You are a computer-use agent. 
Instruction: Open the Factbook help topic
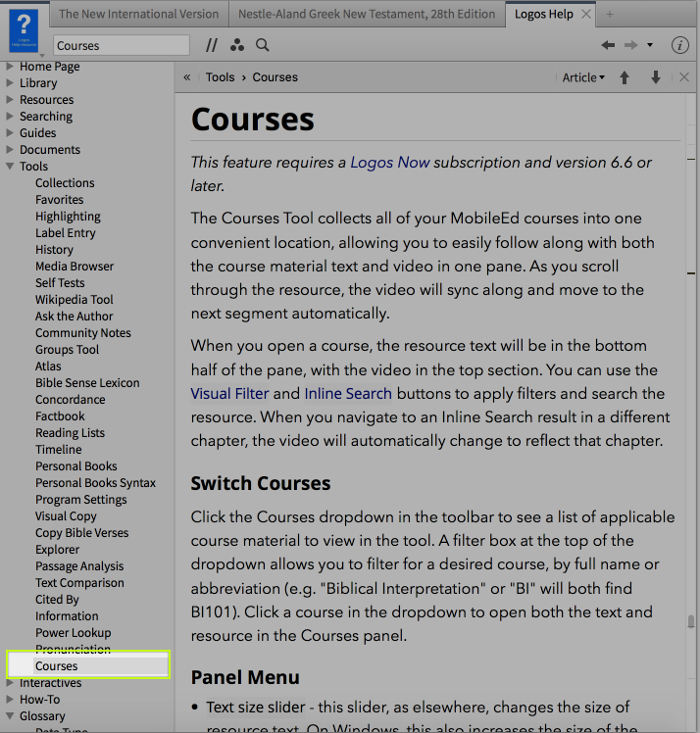pos(60,416)
